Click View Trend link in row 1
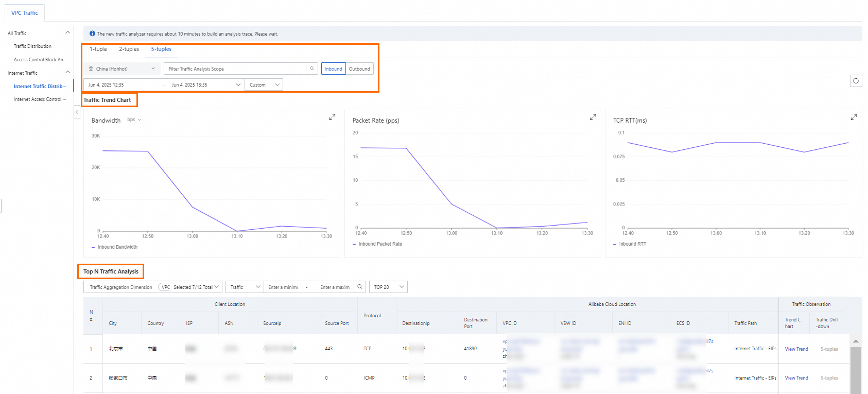This screenshot has width=868, height=394. (x=796, y=349)
